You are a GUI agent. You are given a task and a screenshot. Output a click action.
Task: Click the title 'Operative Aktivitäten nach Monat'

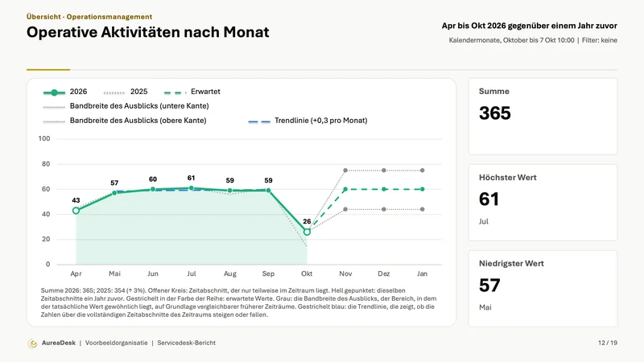pos(148,32)
